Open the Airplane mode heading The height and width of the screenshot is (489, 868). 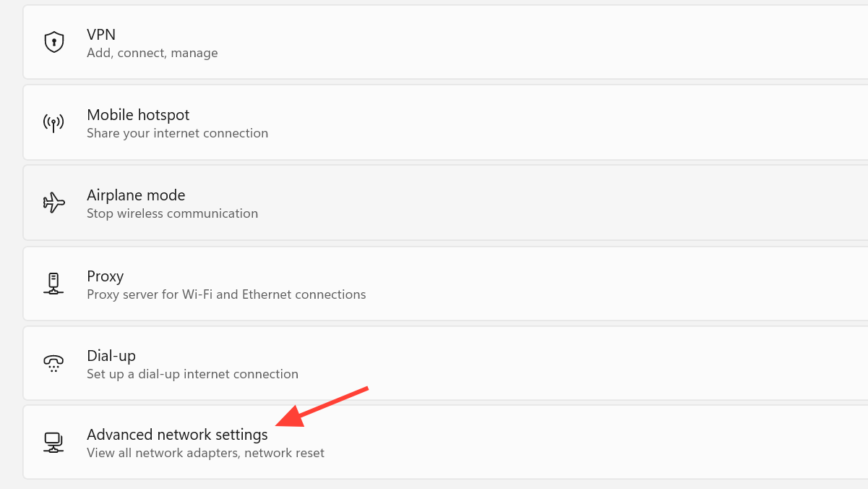[x=136, y=195]
